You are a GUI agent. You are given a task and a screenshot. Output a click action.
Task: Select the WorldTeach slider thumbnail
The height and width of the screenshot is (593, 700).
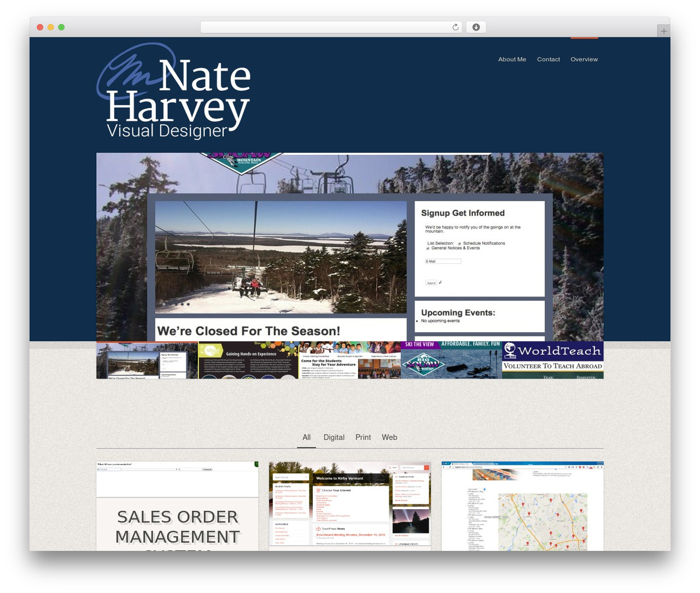point(553,361)
